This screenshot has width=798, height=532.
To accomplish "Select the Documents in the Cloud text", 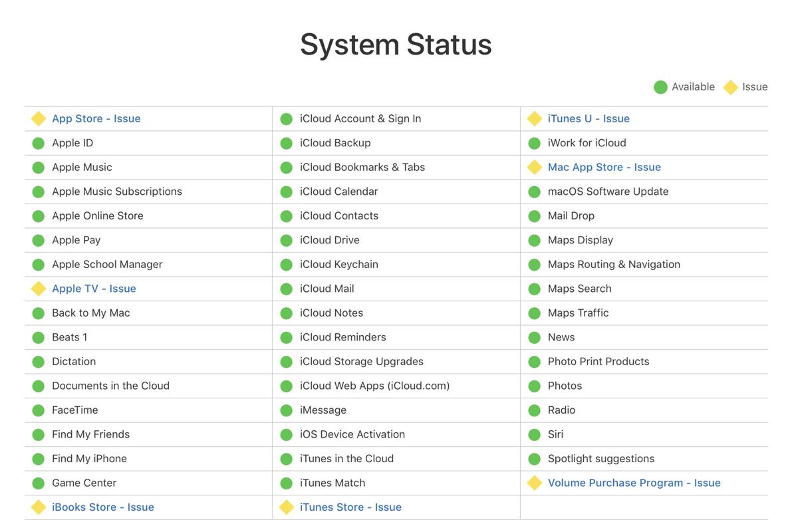I will coord(111,386).
